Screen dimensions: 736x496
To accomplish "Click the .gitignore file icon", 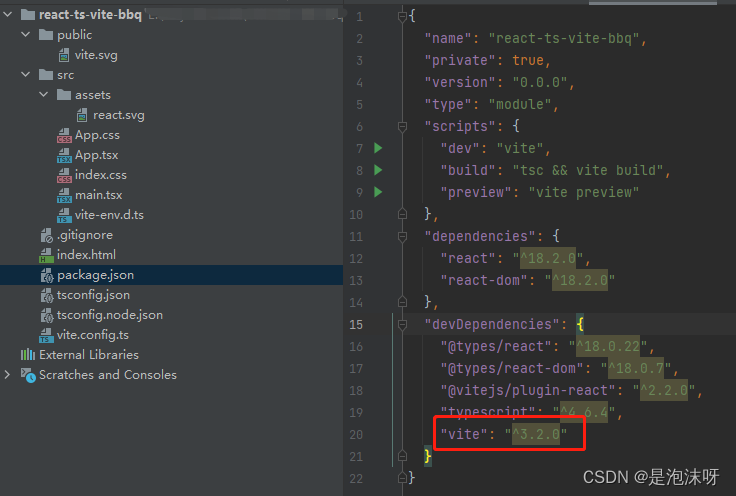I will (x=46, y=235).
